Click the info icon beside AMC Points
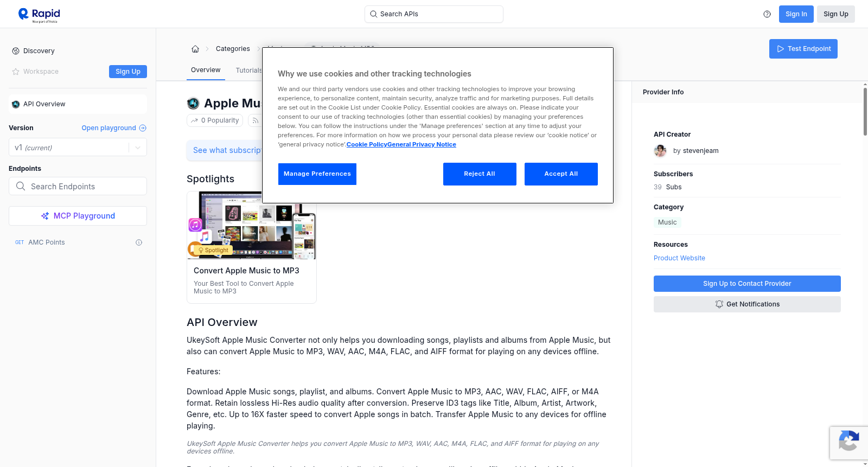This screenshot has height=467, width=868. click(x=139, y=242)
